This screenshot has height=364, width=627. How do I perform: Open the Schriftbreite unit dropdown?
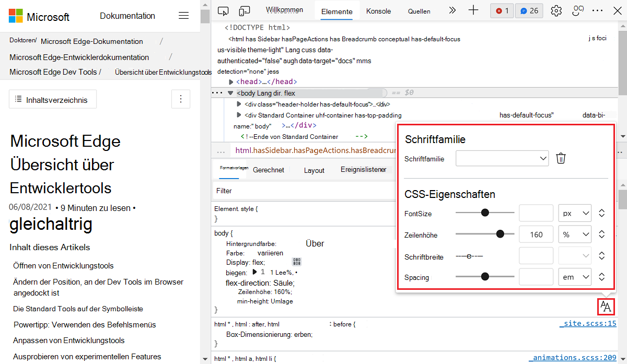coord(575,256)
